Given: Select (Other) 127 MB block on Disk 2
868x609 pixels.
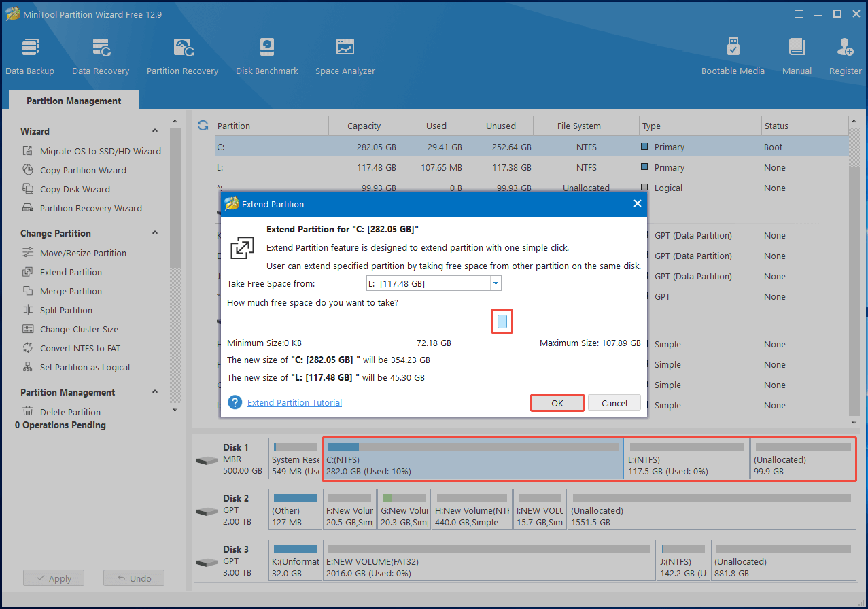Looking at the screenshot, I should coord(296,510).
